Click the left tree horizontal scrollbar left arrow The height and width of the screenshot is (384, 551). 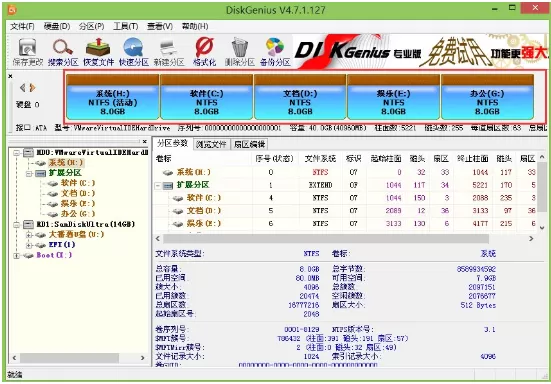pyautogui.click(x=14, y=358)
